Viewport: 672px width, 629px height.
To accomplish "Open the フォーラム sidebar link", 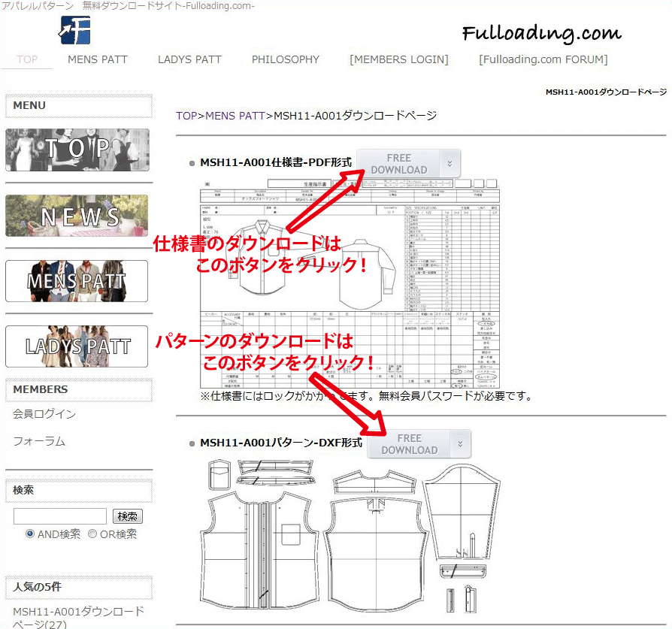I will (39, 441).
